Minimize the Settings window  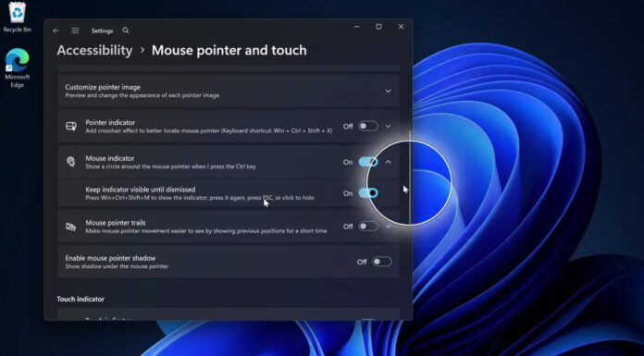coord(356,27)
